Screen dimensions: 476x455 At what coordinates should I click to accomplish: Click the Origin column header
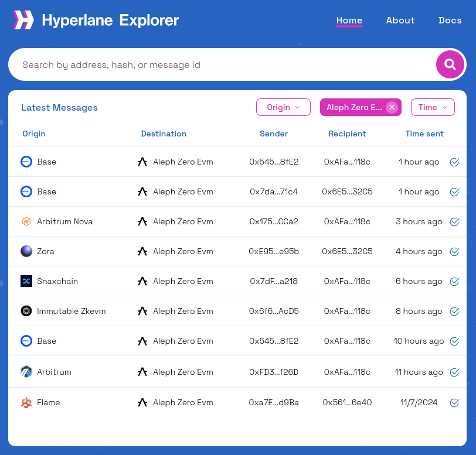click(x=34, y=134)
